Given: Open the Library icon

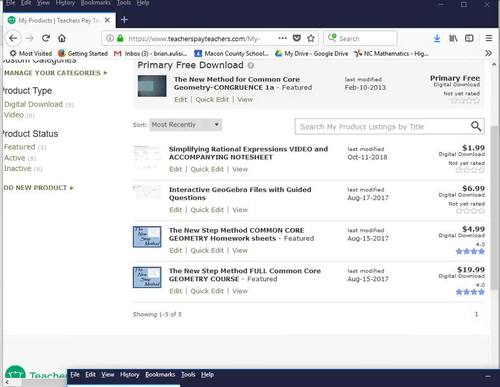Looking at the screenshot, I should tap(453, 38).
